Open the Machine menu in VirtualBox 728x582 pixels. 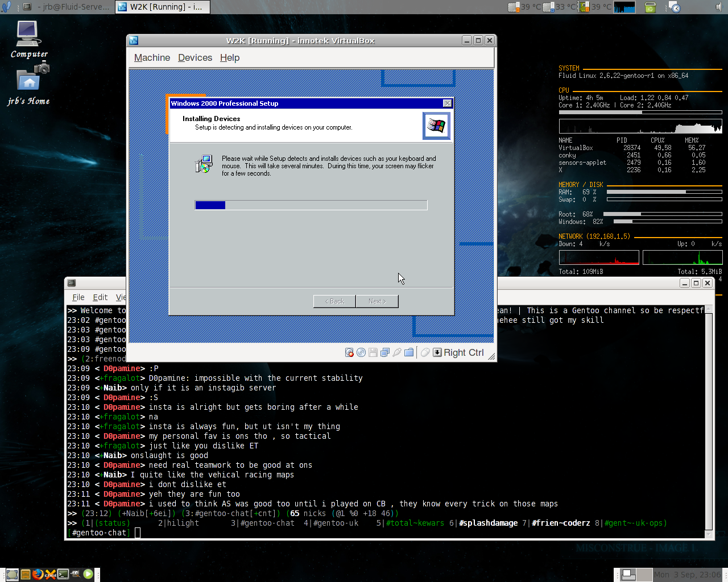[x=152, y=57]
